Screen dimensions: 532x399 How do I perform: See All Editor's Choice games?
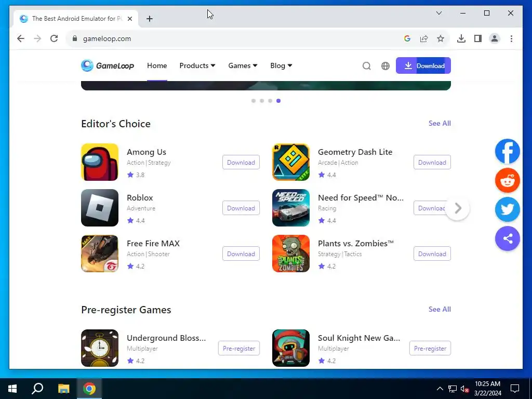pos(440,123)
